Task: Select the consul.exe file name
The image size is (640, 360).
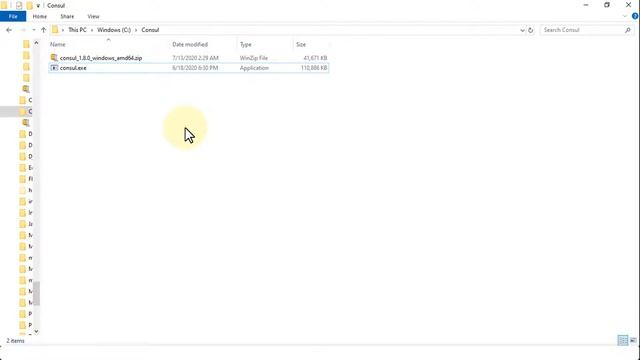Action: click(73, 68)
